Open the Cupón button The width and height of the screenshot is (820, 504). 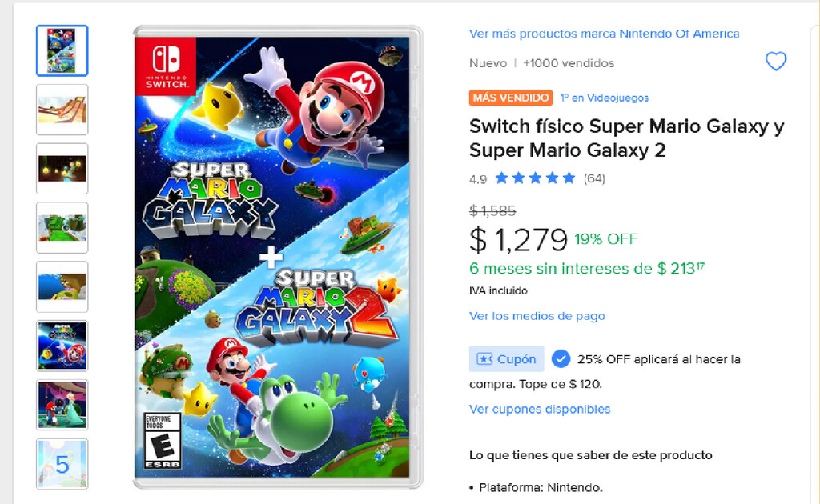pyautogui.click(x=506, y=358)
